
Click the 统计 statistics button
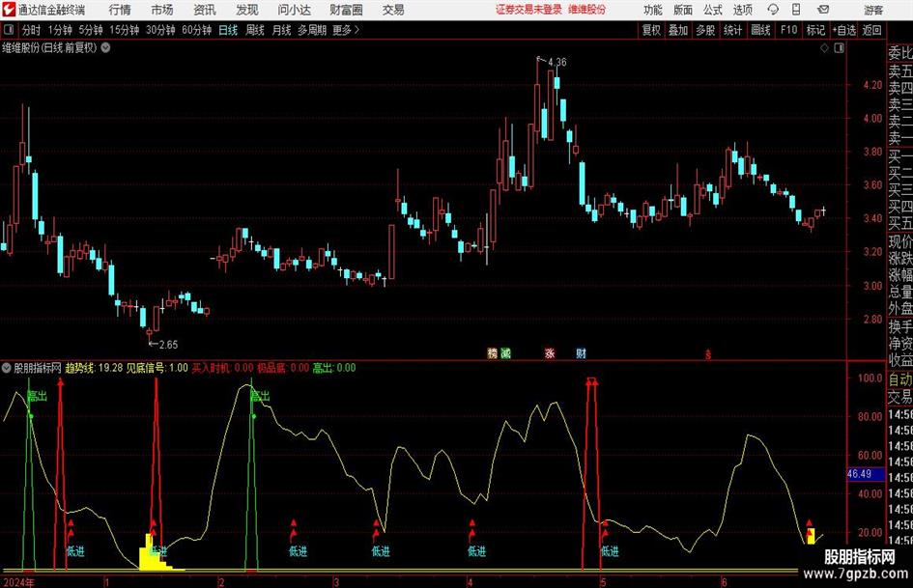(732, 30)
